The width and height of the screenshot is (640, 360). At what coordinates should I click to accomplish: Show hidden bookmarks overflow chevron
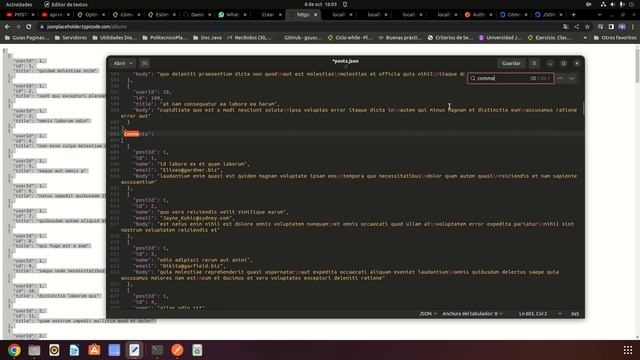click(585, 38)
